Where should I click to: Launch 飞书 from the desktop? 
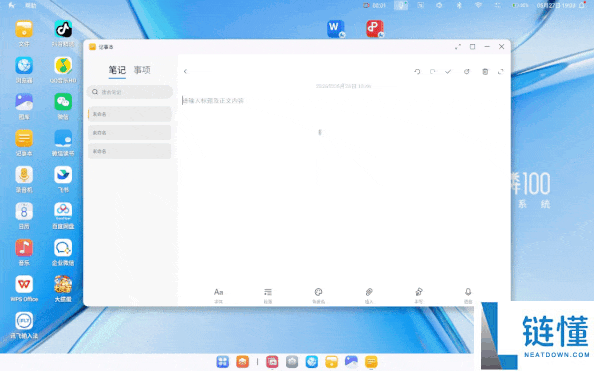[63, 179]
